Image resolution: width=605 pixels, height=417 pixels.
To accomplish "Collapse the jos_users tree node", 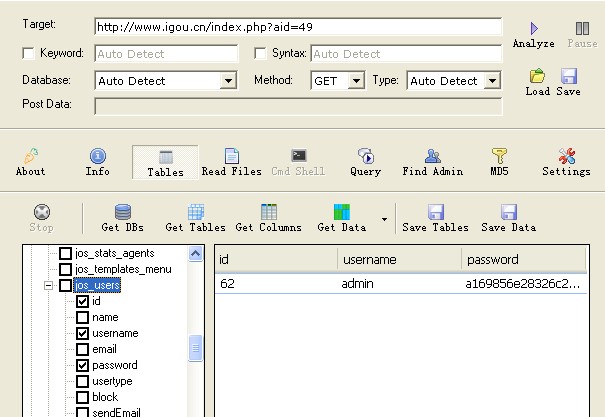I will point(48,285).
